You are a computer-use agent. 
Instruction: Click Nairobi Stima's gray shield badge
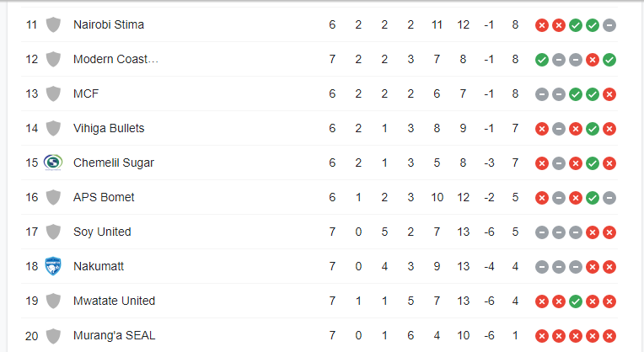(x=53, y=24)
